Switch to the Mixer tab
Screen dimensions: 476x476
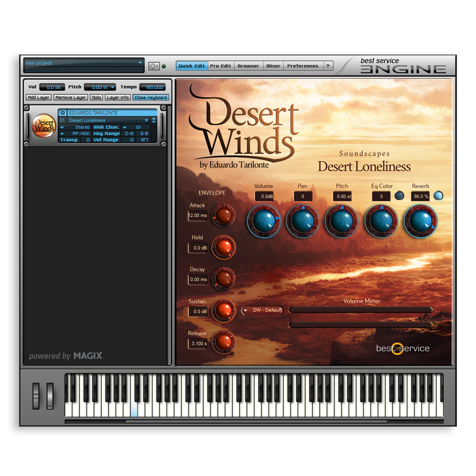[273, 66]
